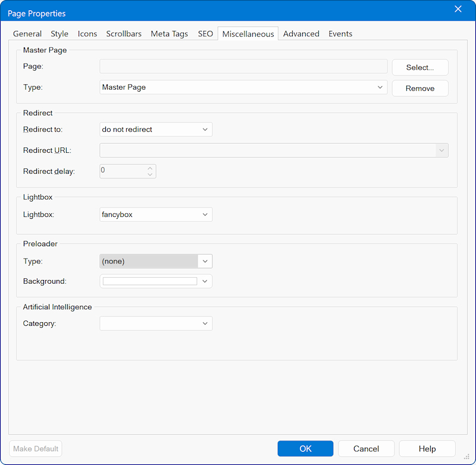Show the Events tab
Image resolution: width=476 pixels, height=465 pixels.
coord(340,34)
